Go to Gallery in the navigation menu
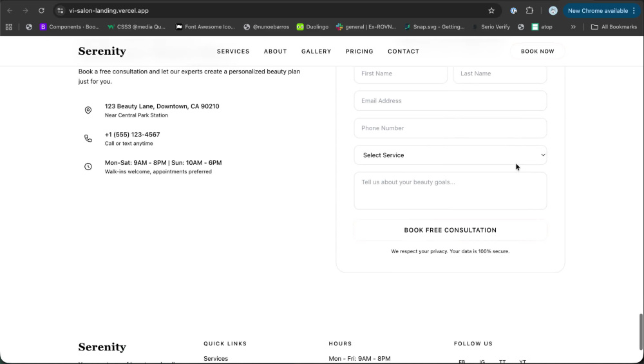Image resolution: width=644 pixels, height=364 pixels. click(x=316, y=52)
